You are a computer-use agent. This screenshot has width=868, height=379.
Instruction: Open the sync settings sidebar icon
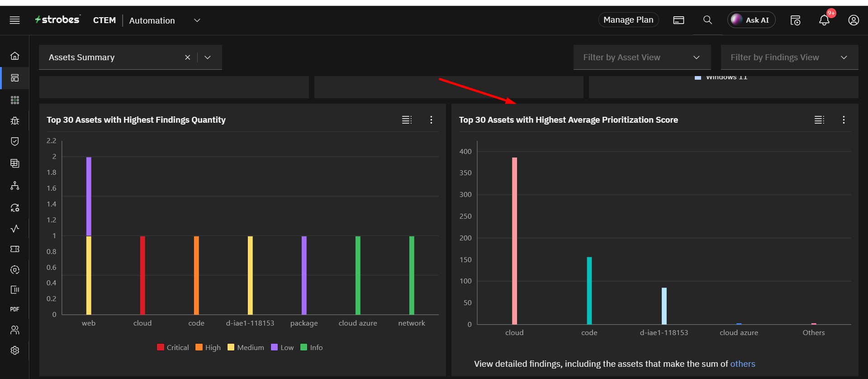click(x=15, y=207)
